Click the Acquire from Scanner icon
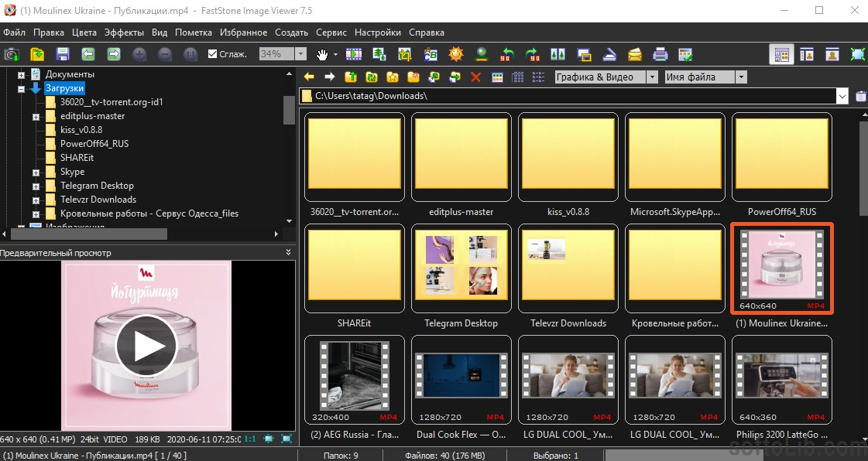The image size is (868, 461). 609,54
